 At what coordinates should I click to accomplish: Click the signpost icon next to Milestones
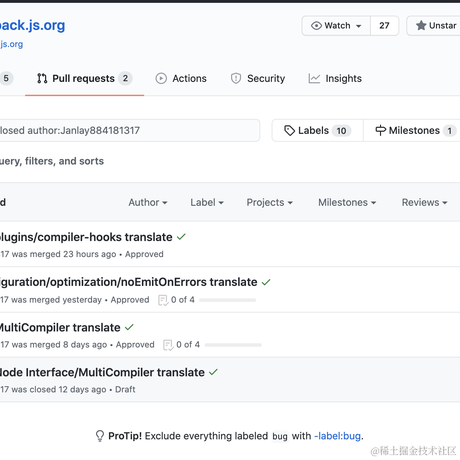[x=380, y=130]
